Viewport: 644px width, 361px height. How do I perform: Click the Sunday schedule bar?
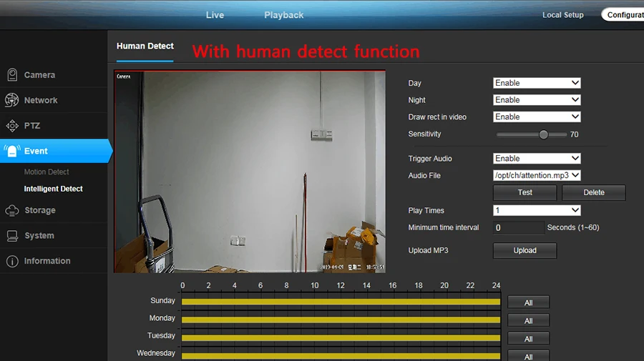pyautogui.click(x=341, y=302)
